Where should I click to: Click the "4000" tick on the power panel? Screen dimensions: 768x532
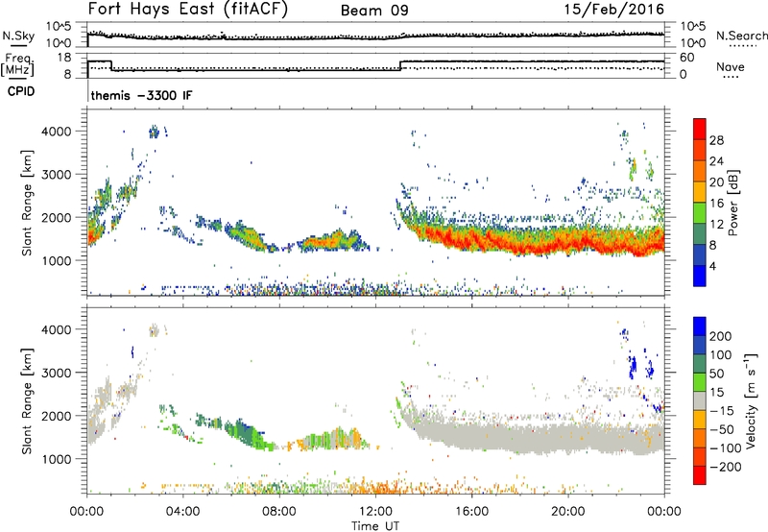[x=56, y=132]
